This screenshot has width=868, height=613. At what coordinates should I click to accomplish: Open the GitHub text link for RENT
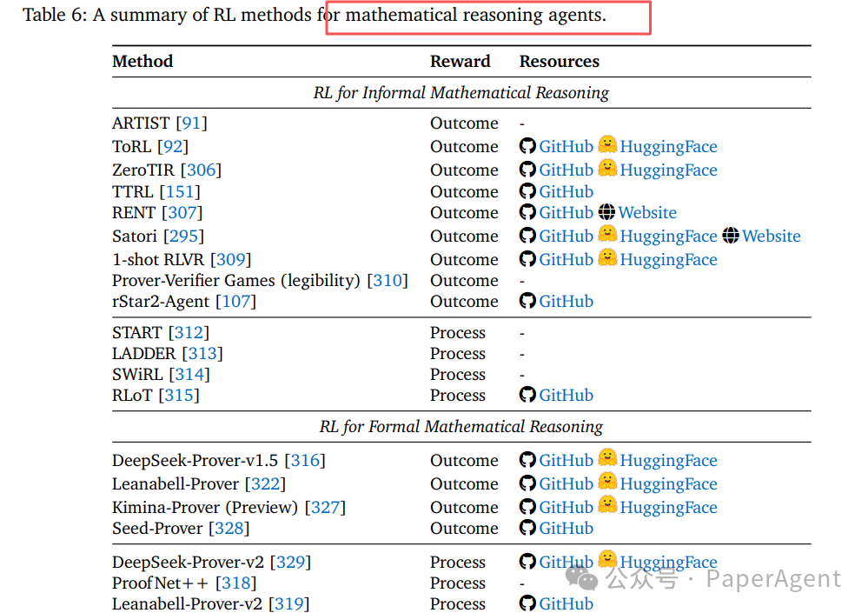(567, 213)
